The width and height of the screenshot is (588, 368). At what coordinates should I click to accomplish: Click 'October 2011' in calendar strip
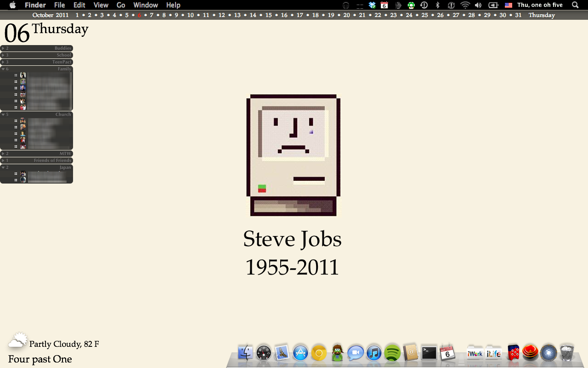point(51,15)
